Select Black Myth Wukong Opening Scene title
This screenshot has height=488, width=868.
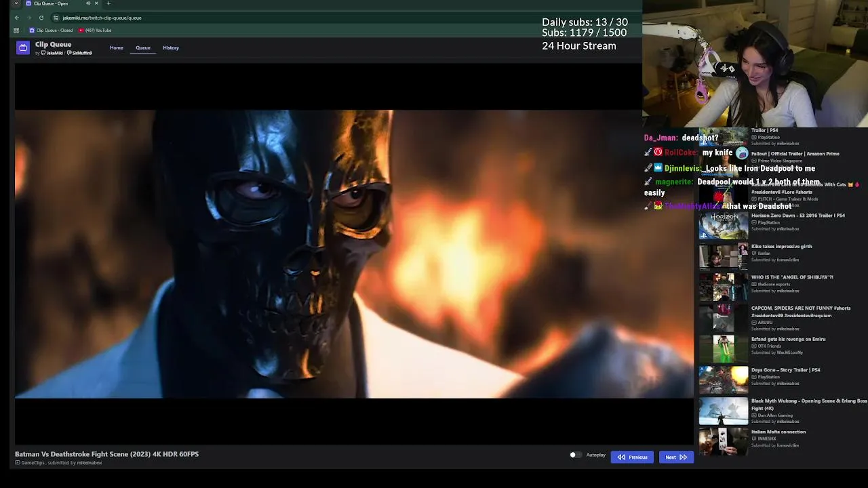pos(809,405)
